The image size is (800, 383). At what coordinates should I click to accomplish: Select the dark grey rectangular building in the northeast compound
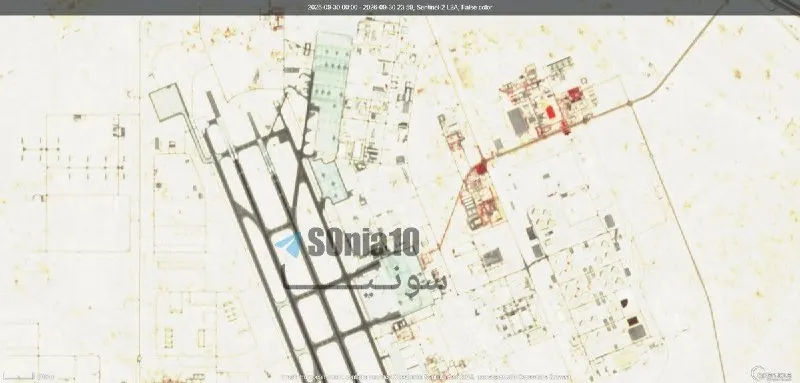tap(518, 122)
